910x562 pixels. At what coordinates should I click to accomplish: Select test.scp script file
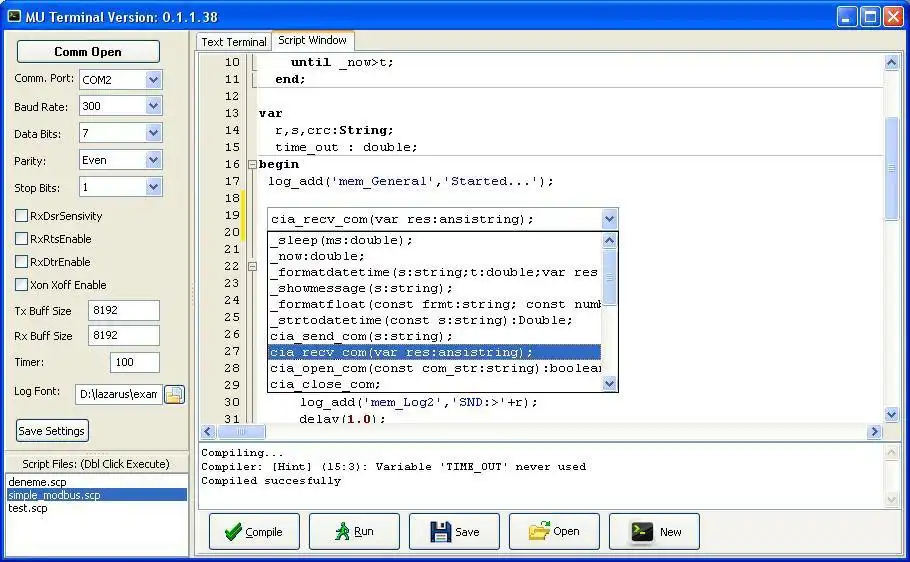pos(97,508)
